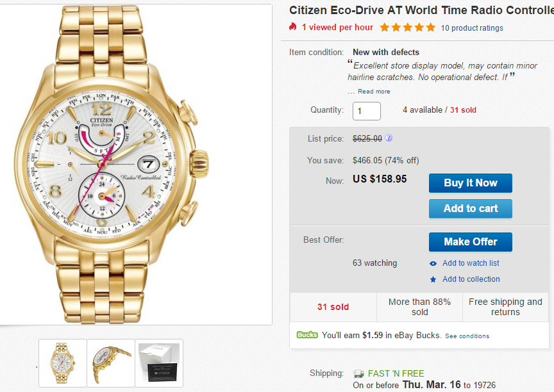Screen dimensions: 554x392
Task: Select the front-view watch thumbnail
Action: 63,362
